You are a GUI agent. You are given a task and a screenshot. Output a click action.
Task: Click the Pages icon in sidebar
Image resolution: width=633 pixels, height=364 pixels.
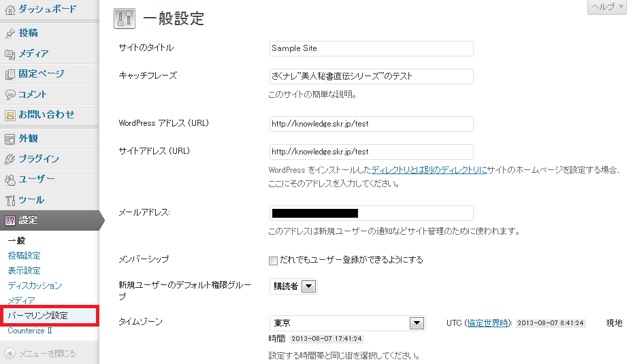coord(10,74)
